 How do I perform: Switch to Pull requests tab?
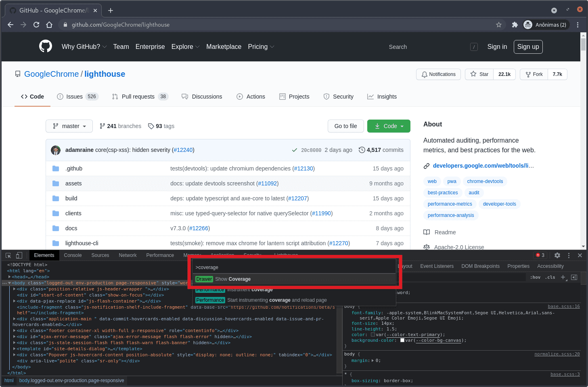click(x=140, y=97)
